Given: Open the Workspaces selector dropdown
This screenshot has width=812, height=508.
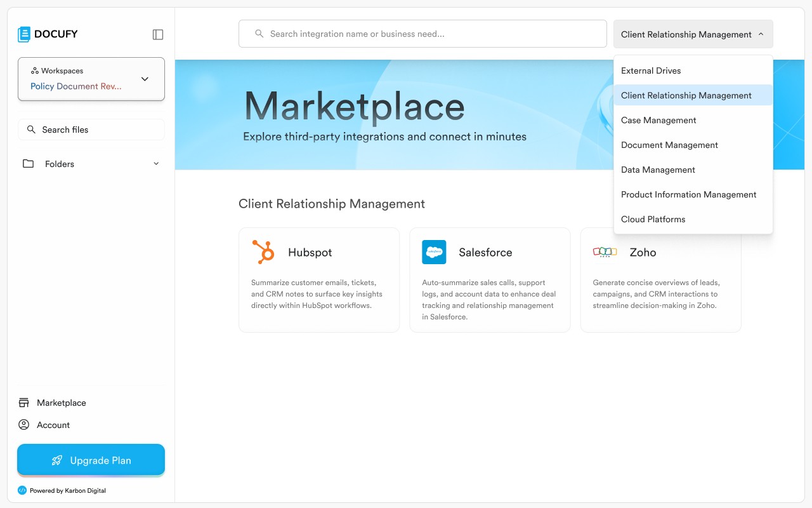Looking at the screenshot, I should 91,79.
